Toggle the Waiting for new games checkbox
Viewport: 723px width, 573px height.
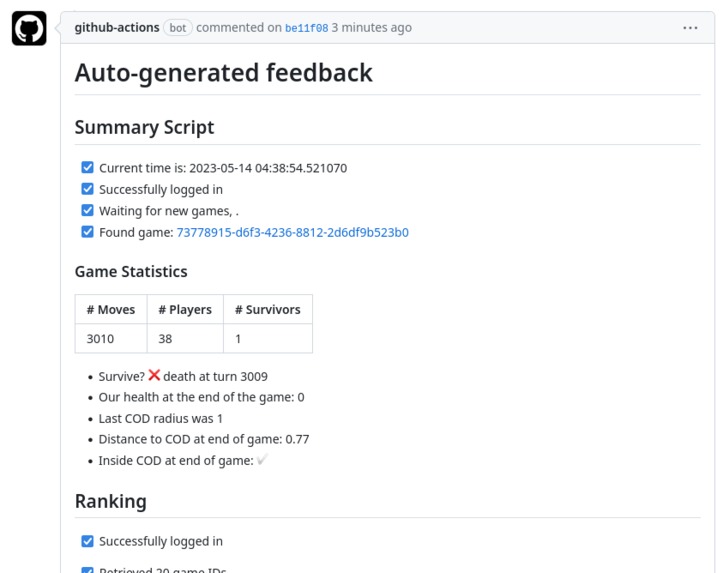(87, 210)
